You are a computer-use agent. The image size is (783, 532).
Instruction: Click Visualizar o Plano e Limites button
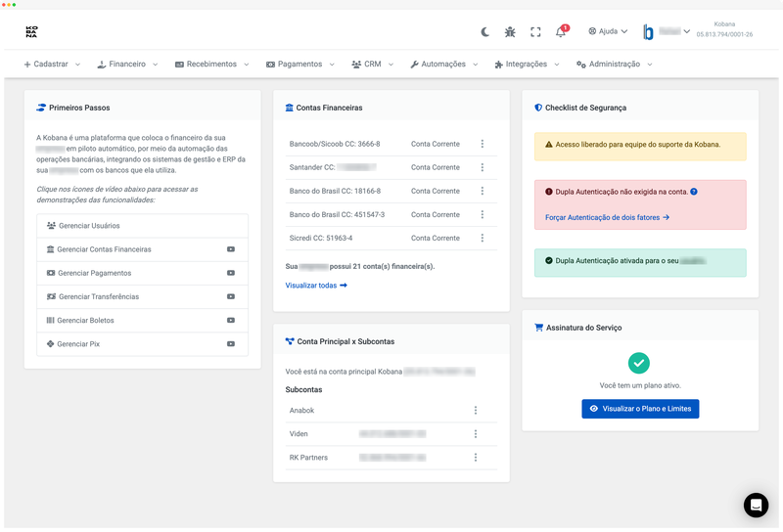click(640, 409)
